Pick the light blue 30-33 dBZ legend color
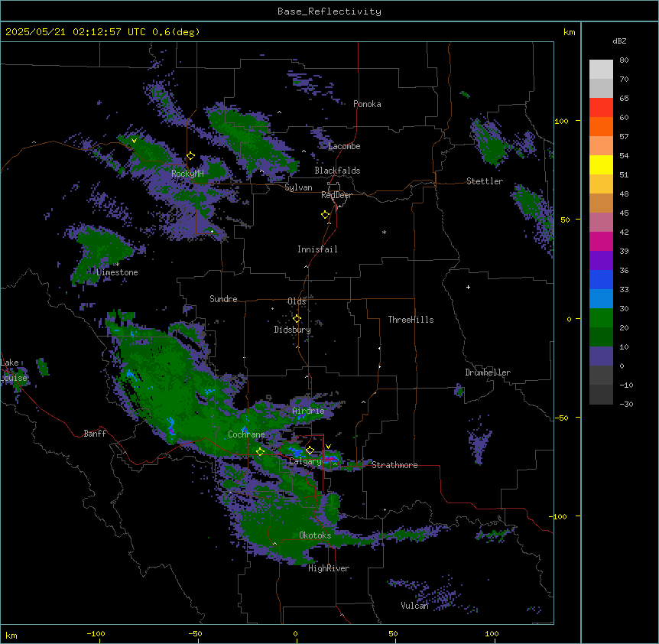Image resolution: width=659 pixels, height=644 pixels. point(601,299)
